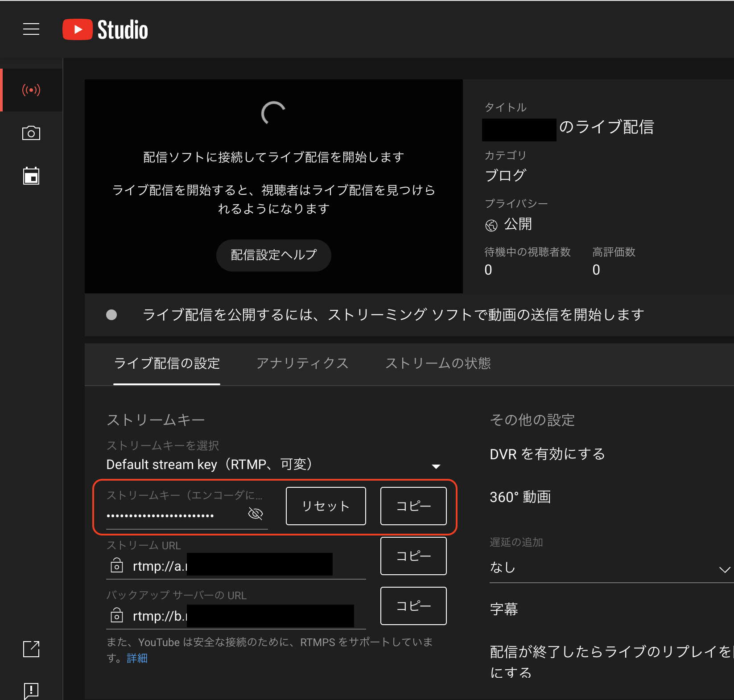Click the 配信設定ヘルプ button
Image resolution: width=734 pixels, height=700 pixels.
click(273, 255)
